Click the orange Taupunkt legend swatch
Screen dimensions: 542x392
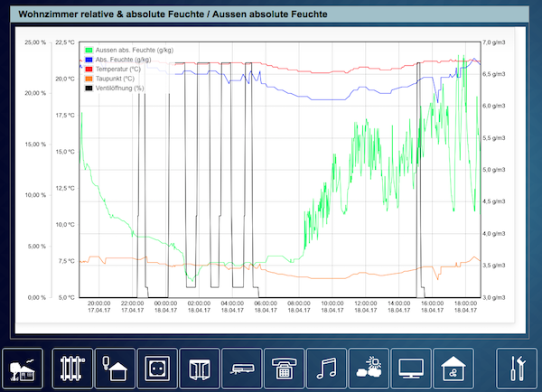point(89,79)
